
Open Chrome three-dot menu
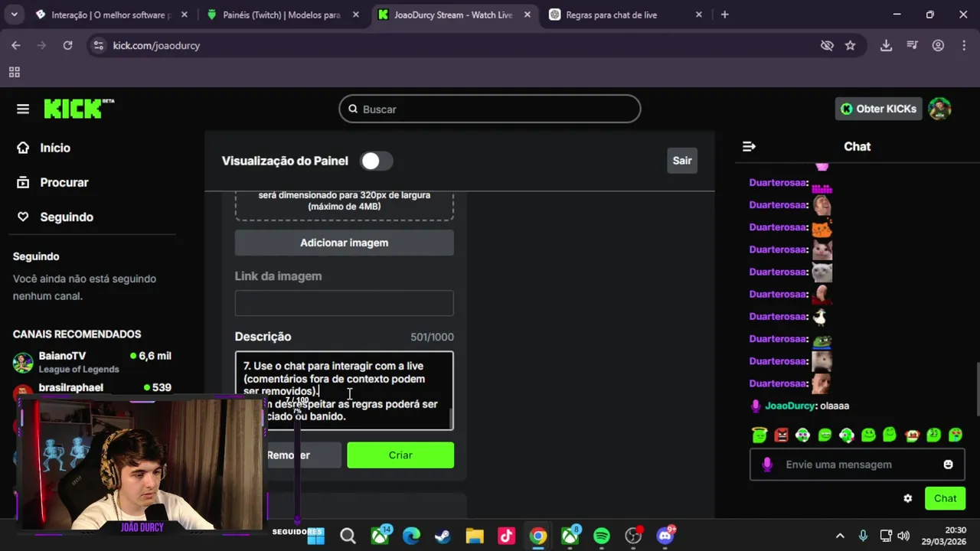[962, 45]
